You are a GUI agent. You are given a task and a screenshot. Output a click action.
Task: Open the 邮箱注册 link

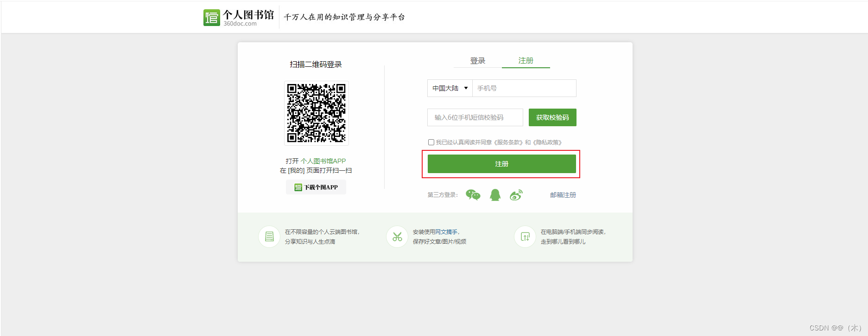(x=563, y=195)
